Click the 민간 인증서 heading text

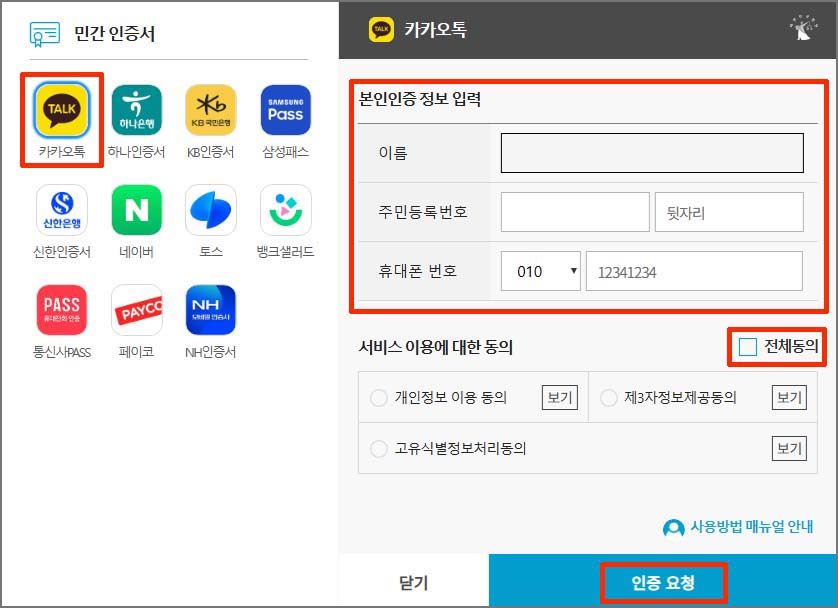click(114, 34)
